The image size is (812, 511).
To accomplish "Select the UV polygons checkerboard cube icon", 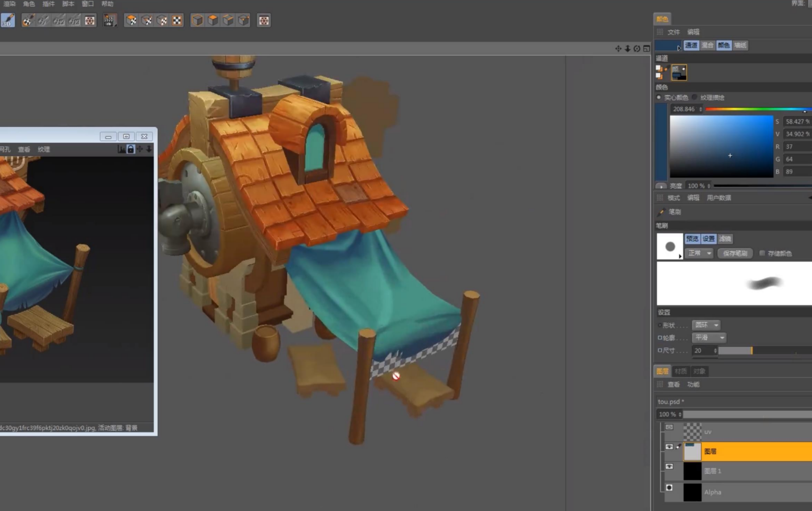I will (131, 20).
